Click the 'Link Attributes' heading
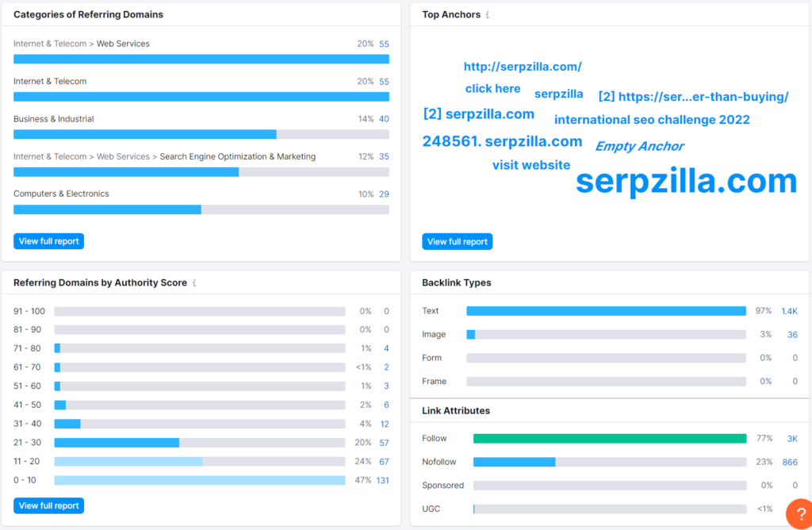 pos(456,411)
